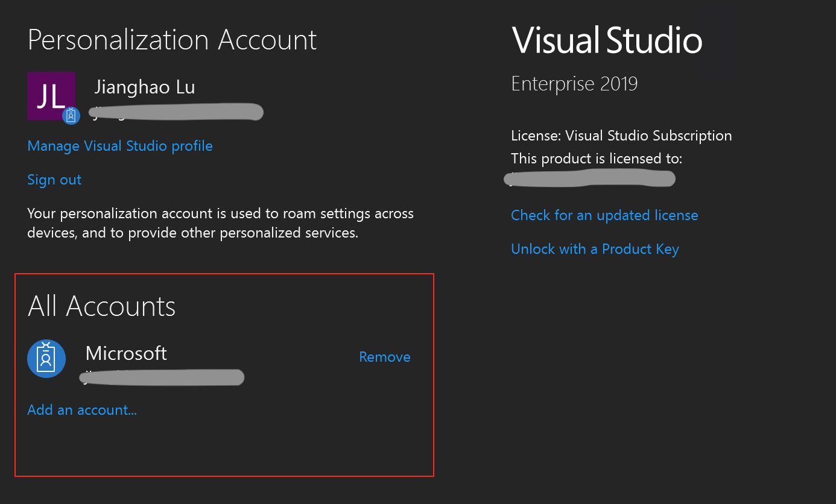Screen dimensions: 836x504
Task: Click the All Accounts heading
Action: pos(101,306)
